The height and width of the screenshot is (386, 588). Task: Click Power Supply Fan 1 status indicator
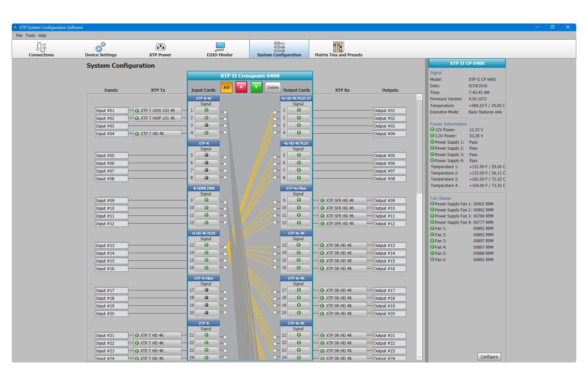point(432,204)
